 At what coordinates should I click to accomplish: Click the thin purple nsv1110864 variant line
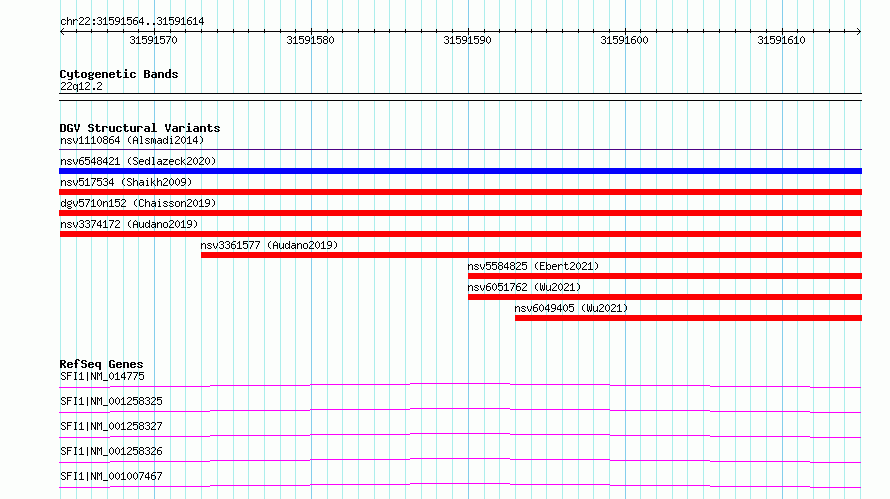click(x=460, y=150)
